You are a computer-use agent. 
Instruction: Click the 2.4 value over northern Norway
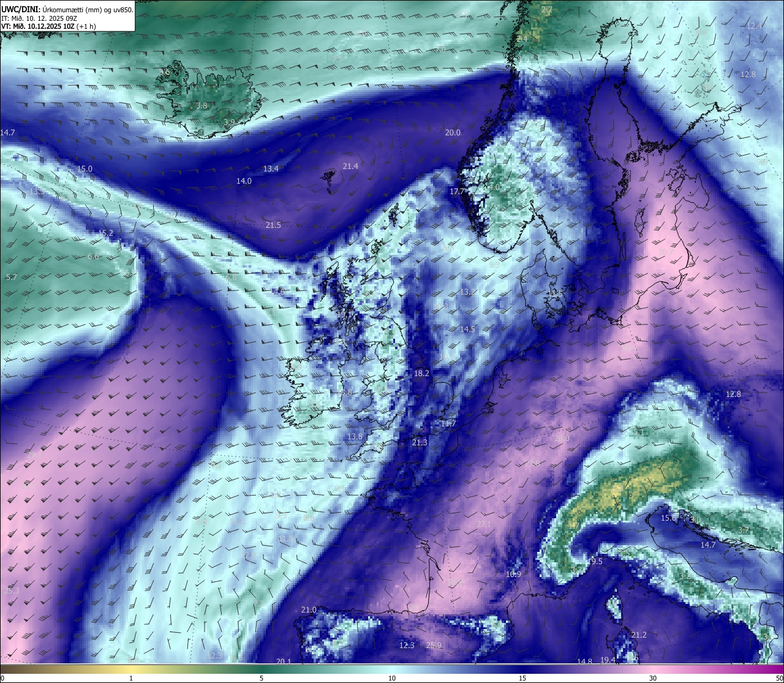[x=521, y=38]
